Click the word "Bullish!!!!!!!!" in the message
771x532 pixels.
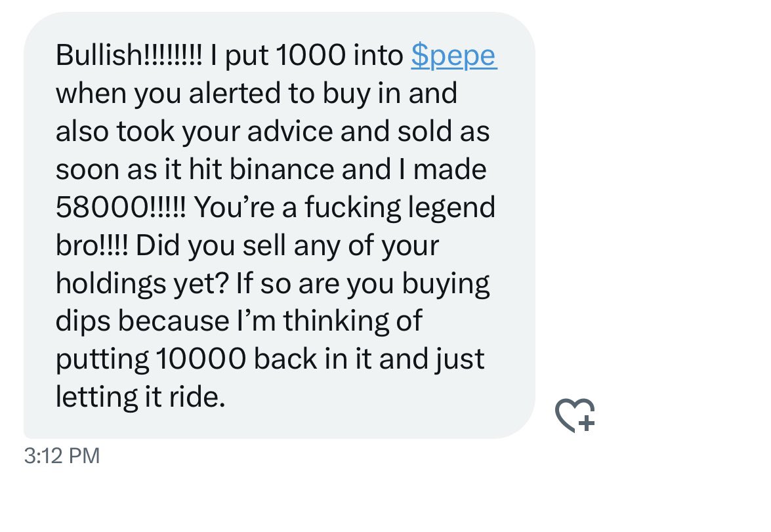pyautogui.click(x=129, y=56)
